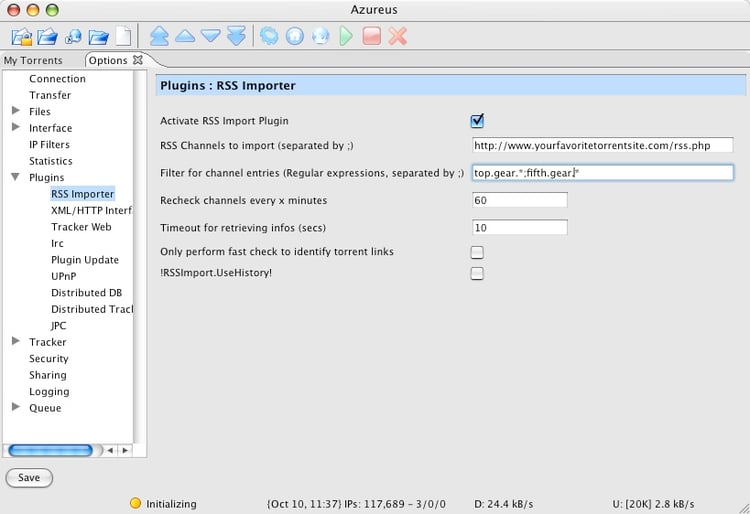Select Files in options tree

40,111
